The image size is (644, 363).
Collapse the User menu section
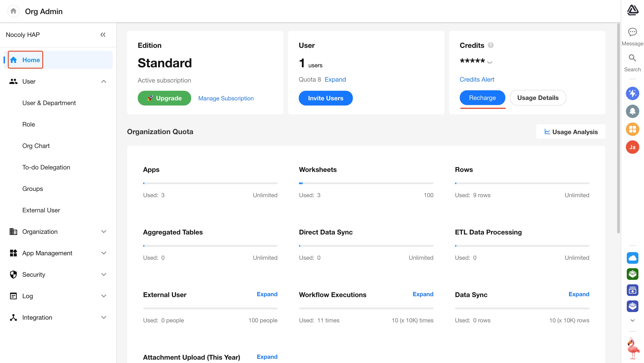click(104, 81)
